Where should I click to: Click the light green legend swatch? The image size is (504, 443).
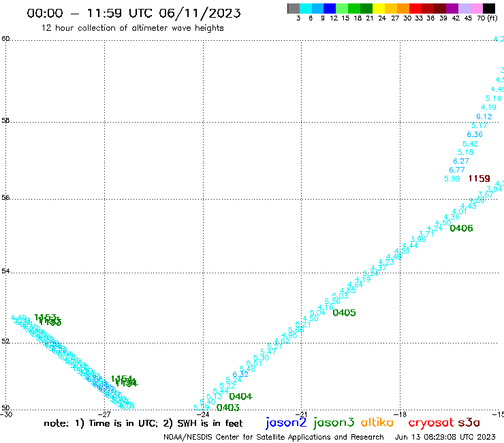[x=342, y=8]
